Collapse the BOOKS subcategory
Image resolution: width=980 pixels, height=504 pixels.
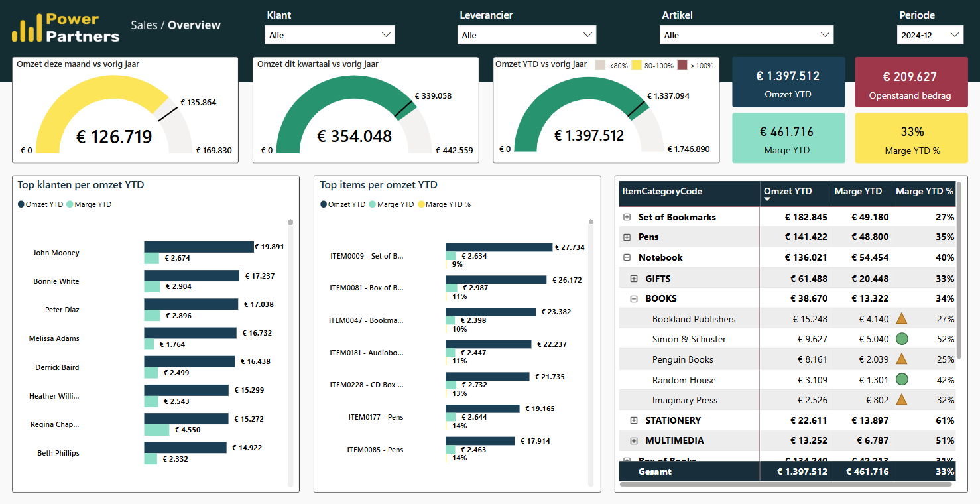click(x=634, y=298)
